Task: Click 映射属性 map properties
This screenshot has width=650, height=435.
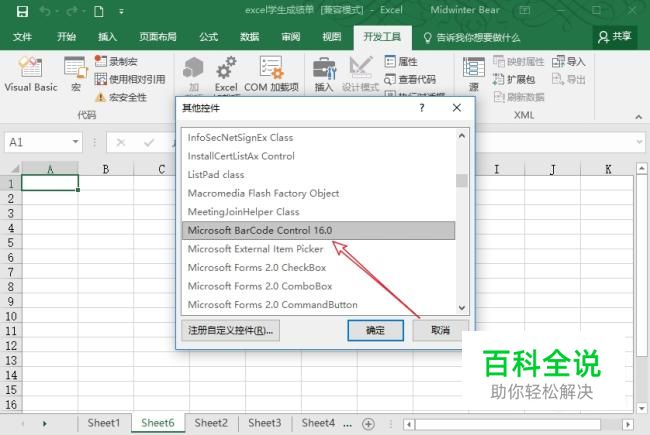Action: 519,62
